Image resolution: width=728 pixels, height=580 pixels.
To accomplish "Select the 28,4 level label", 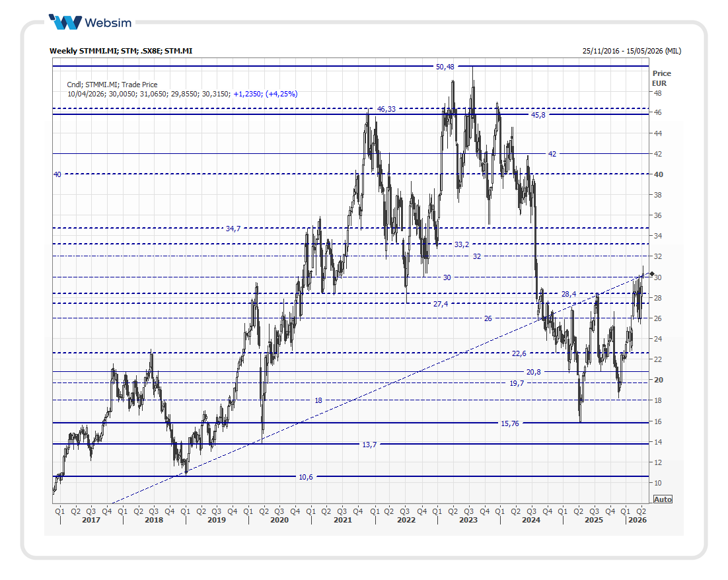I will (569, 293).
